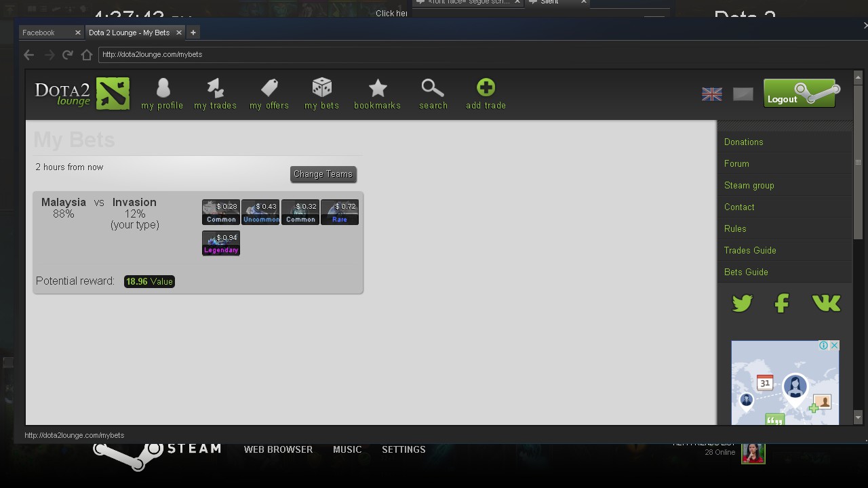This screenshot has width=868, height=488.
Task: Click the page scrollbar thumb
Action: pyautogui.click(x=858, y=161)
